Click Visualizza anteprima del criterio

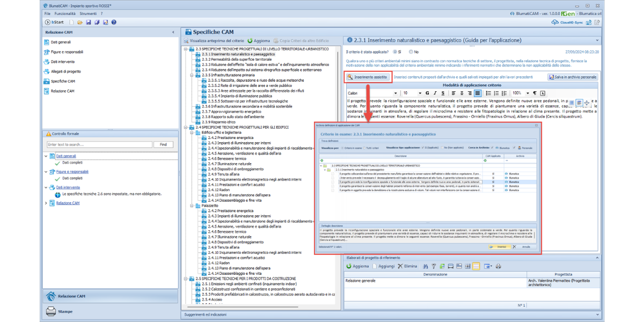pos(213,41)
